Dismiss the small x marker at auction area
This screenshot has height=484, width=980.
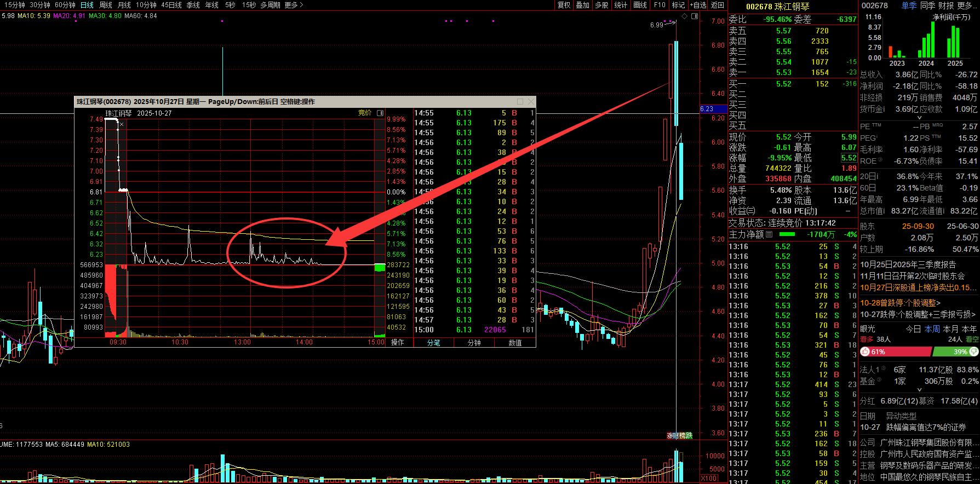(122, 124)
